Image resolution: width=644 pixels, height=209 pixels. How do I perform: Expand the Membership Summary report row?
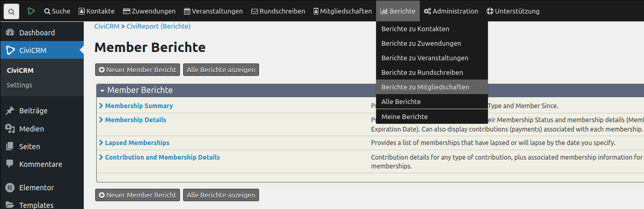[101, 106]
